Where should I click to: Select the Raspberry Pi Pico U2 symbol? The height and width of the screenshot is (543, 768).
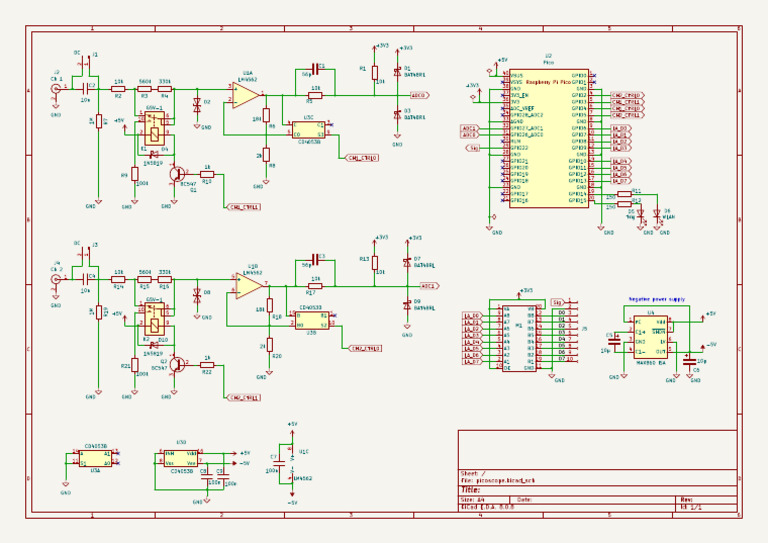(549, 138)
